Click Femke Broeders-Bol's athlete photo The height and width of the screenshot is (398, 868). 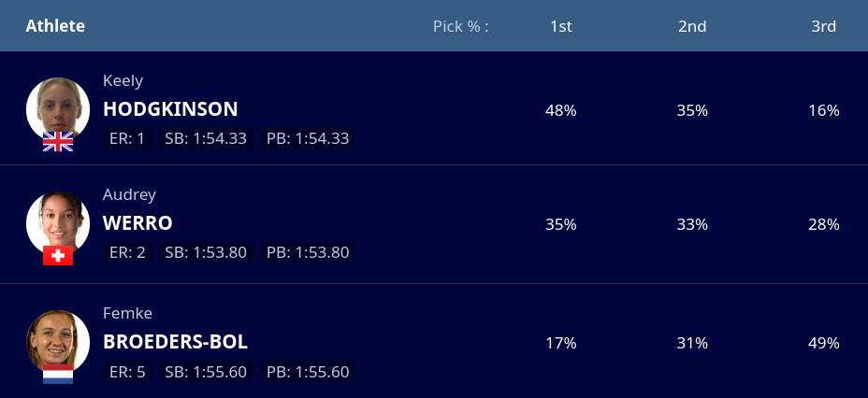click(58, 342)
